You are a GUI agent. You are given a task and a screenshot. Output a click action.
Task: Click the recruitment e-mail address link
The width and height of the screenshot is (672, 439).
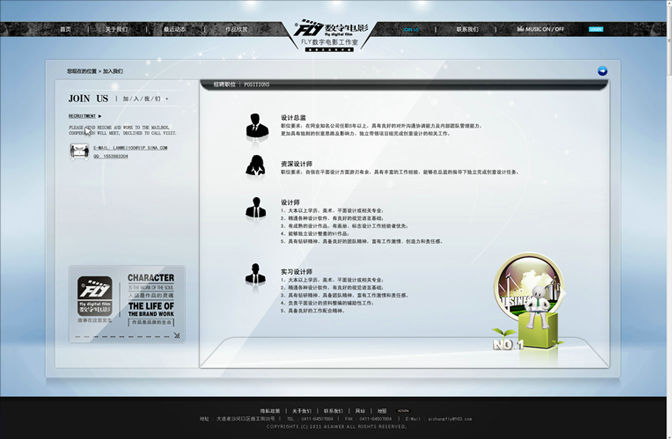click(x=131, y=147)
